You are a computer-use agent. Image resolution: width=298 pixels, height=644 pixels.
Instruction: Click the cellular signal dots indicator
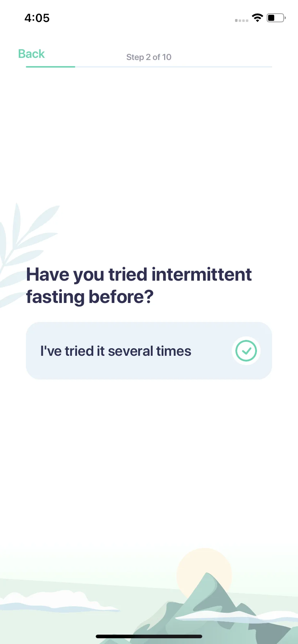click(x=241, y=20)
